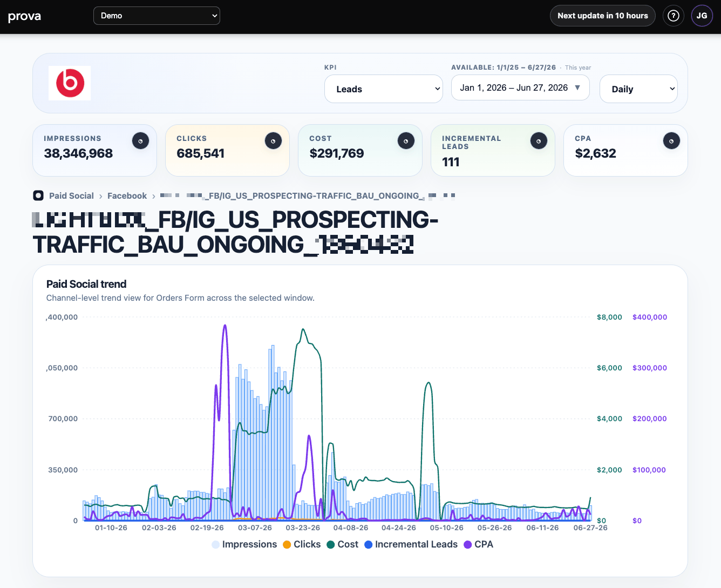This screenshot has width=721, height=588.
Task: Toggle the CPA card chart icon
Action: pos(671,141)
